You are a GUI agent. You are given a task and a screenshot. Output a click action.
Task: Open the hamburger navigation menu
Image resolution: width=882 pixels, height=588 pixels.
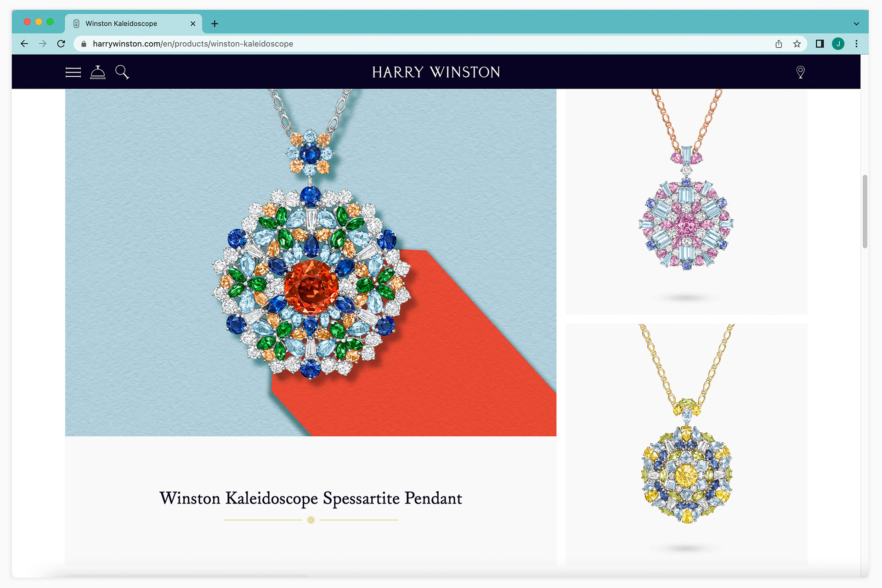pos(73,72)
